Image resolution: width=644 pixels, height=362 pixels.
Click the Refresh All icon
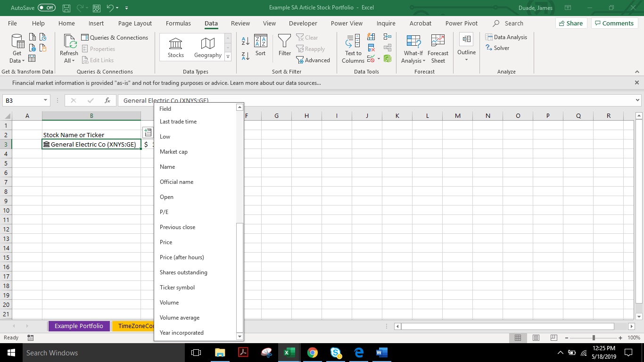coord(68,45)
